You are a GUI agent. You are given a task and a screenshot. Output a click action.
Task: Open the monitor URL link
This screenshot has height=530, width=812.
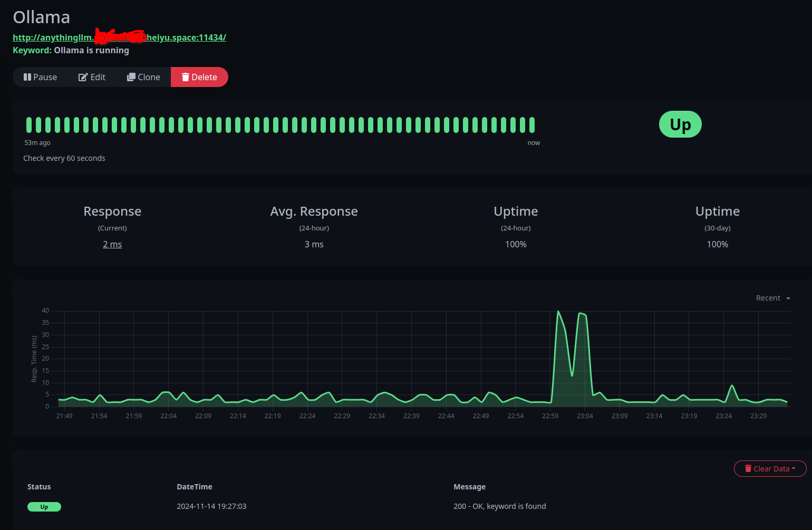coord(119,37)
